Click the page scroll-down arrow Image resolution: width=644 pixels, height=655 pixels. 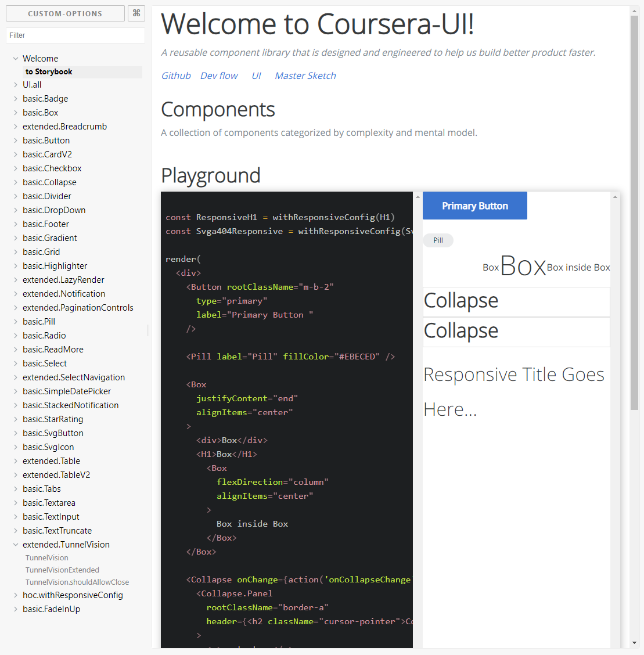[634, 643]
